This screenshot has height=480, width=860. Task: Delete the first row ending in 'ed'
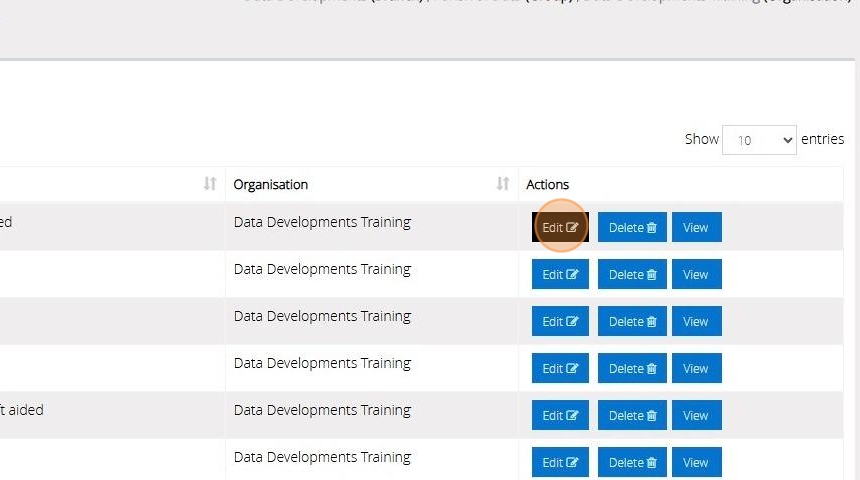tap(632, 227)
